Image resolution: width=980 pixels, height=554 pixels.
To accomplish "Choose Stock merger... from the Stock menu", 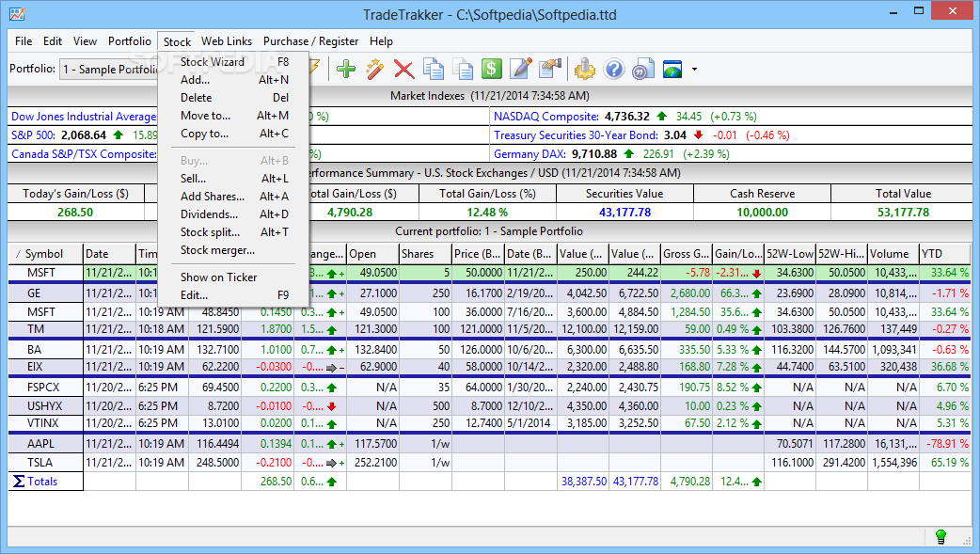I will [x=234, y=250].
